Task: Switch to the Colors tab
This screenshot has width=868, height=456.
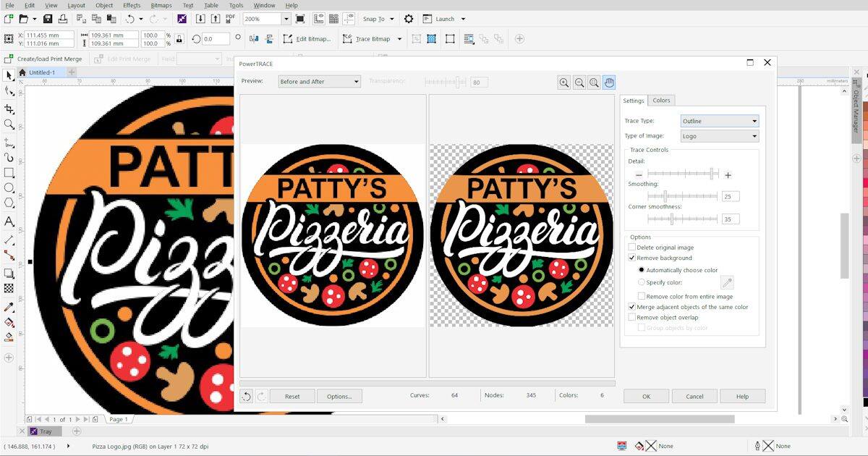Action: [660, 101]
